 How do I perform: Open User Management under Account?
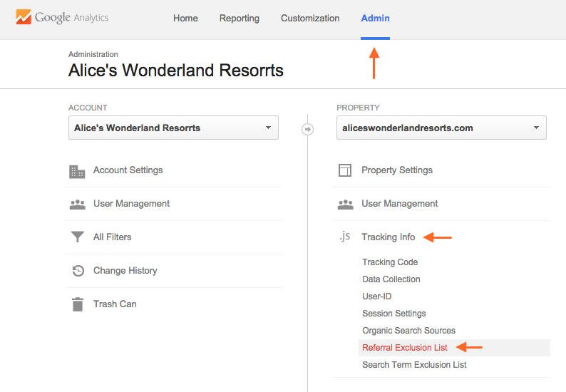[131, 204]
